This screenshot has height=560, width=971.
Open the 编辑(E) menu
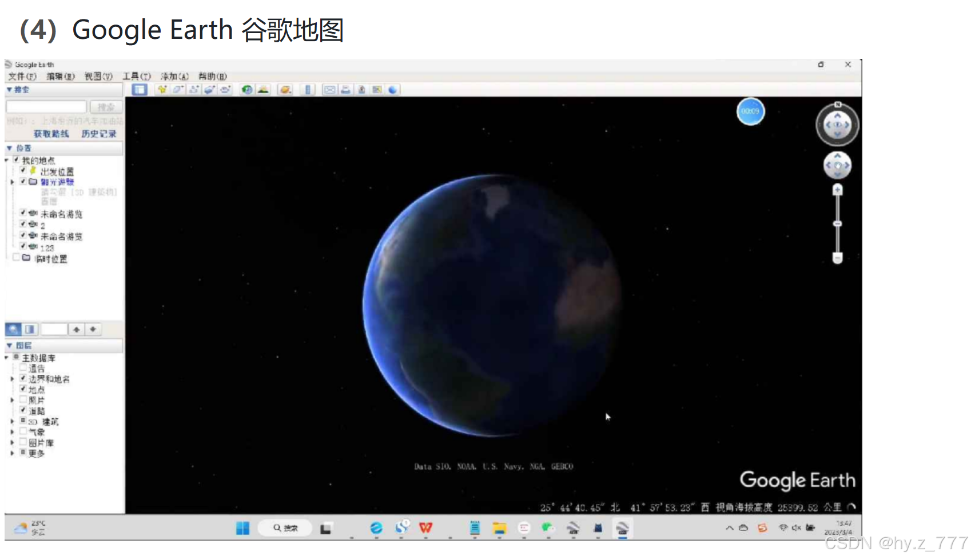pyautogui.click(x=61, y=76)
